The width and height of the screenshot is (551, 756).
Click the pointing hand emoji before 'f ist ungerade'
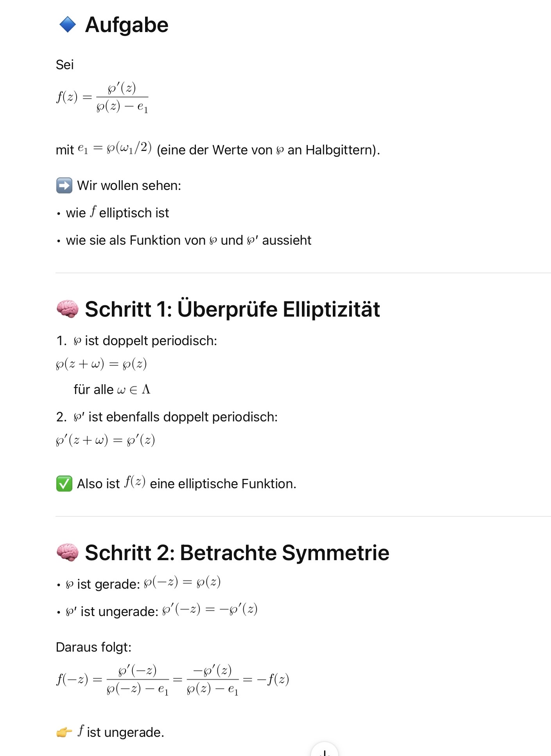(64, 732)
